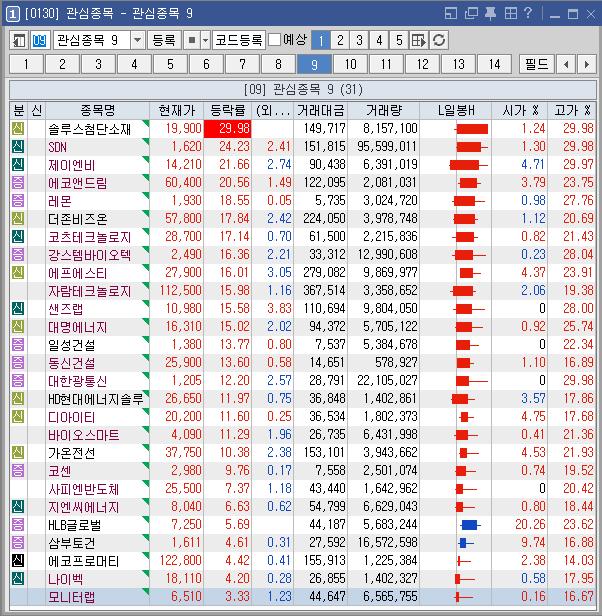Select the 일성건설 stock name
This screenshot has width=602, height=616.
72,345
